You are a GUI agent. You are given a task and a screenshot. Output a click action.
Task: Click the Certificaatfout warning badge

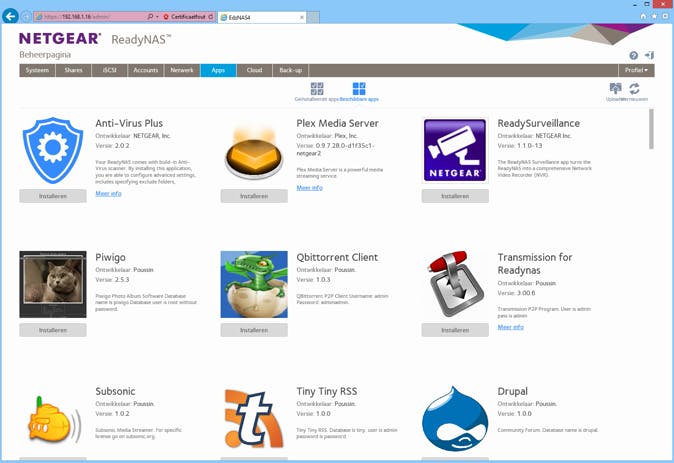(x=185, y=17)
